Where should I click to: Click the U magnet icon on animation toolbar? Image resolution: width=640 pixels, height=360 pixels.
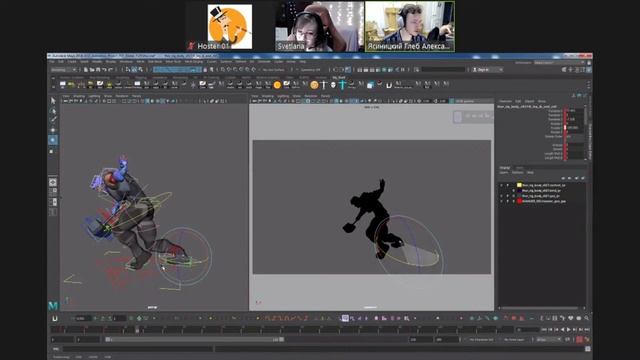coord(55,318)
